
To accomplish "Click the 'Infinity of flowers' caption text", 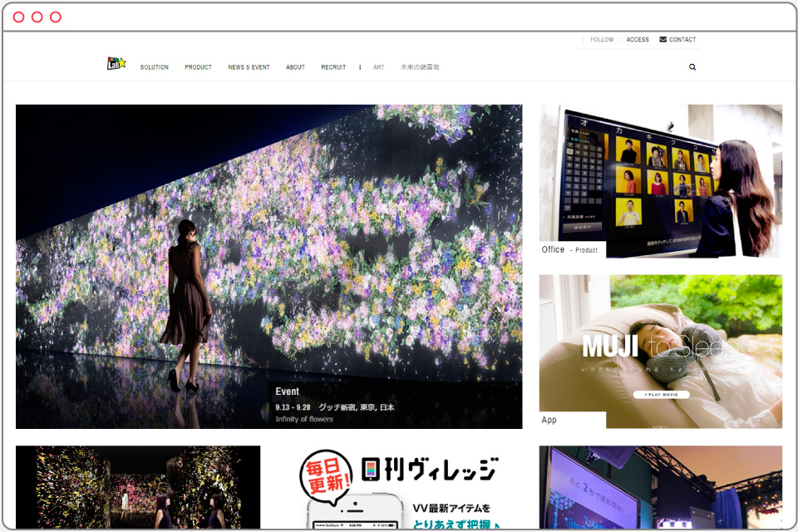I will pos(304,419).
